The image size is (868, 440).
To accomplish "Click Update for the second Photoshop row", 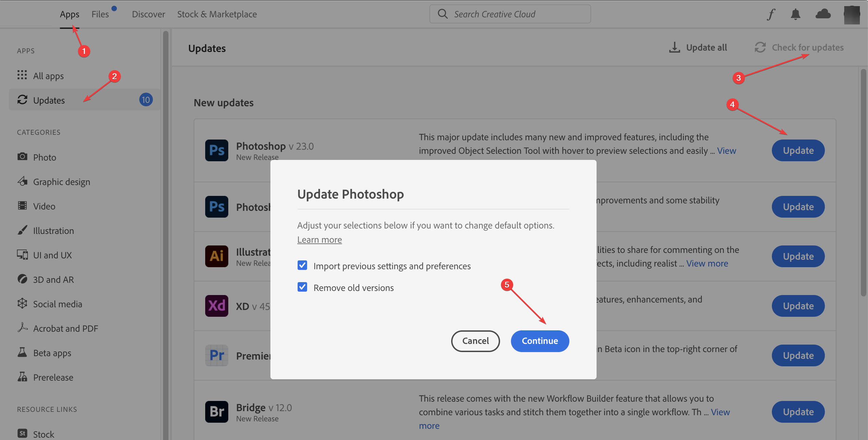I will [x=798, y=207].
